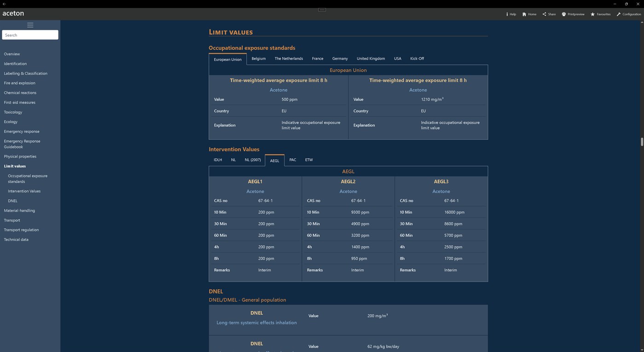Select the AEGL tab
The height and width of the screenshot is (352, 644).
(x=274, y=161)
